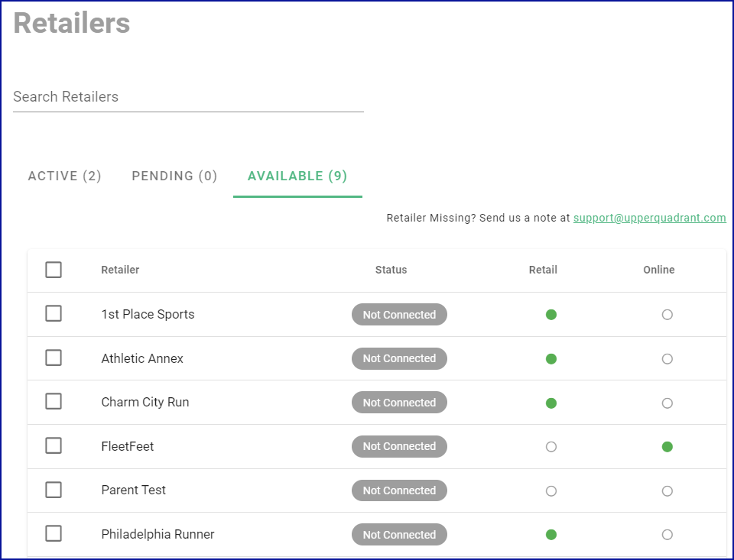This screenshot has height=560, width=734.
Task: Click the empty Online circle for Athletic Annex
Action: click(x=667, y=359)
